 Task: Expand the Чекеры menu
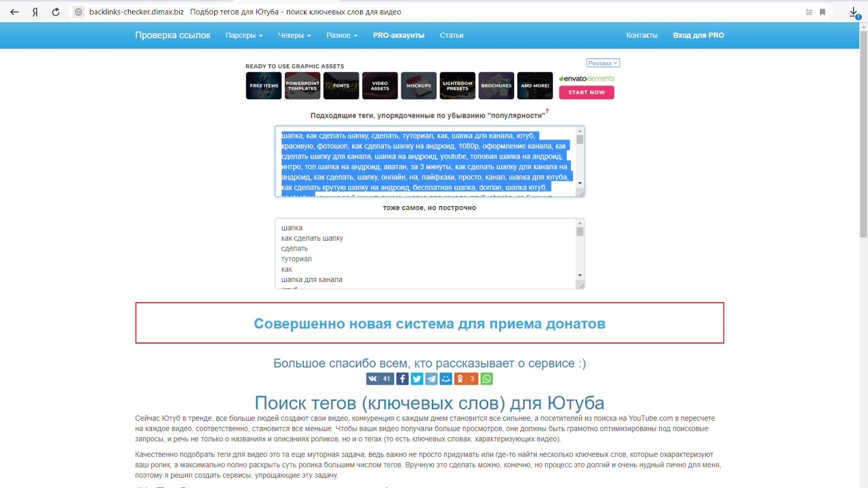[x=294, y=35]
